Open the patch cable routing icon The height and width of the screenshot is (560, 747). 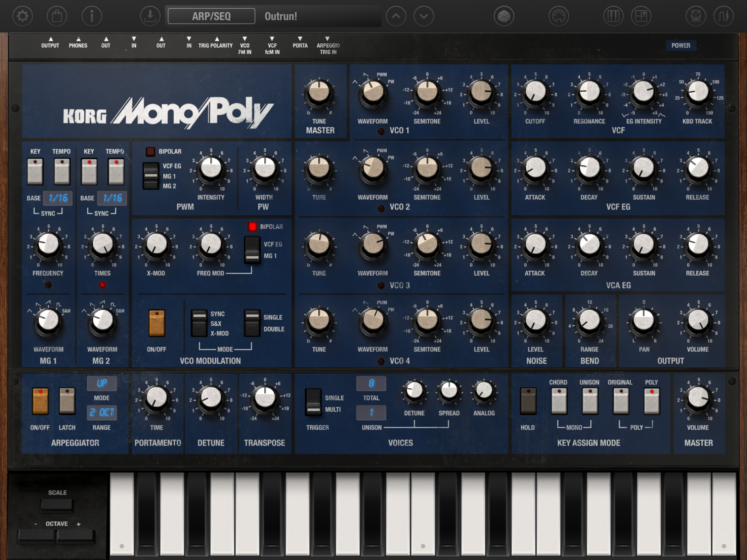click(723, 16)
